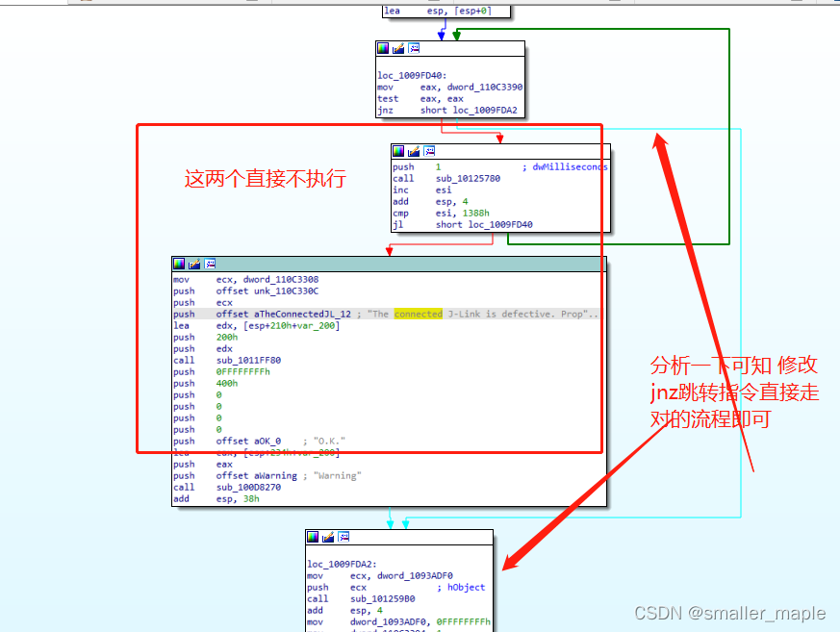Screen dimensions: 840x632
Task: Click the node color icon of loc_1009FD40 block
Action: coord(383,48)
